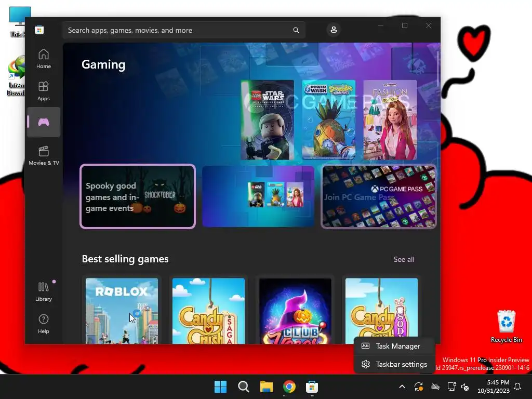The width and height of the screenshot is (532, 399).
Task: Open the account profile icon
Action: click(334, 30)
